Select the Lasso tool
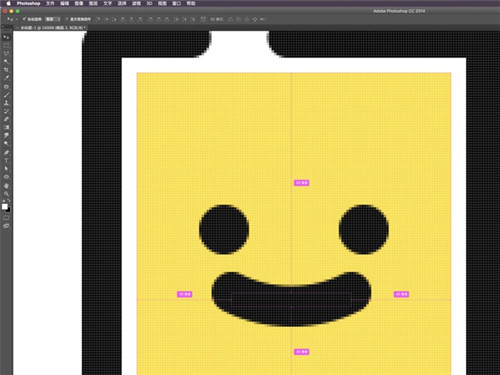500x375 pixels. click(x=6, y=53)
